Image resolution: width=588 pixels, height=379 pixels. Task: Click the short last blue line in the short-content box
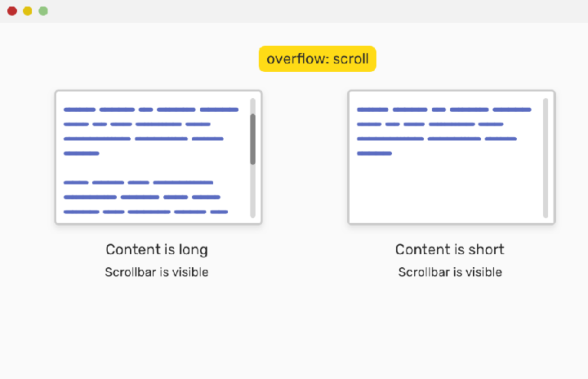pos(374,153)
